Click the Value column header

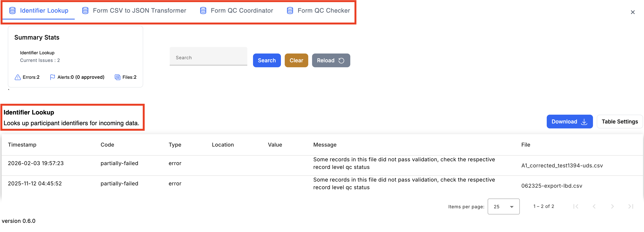275,145
